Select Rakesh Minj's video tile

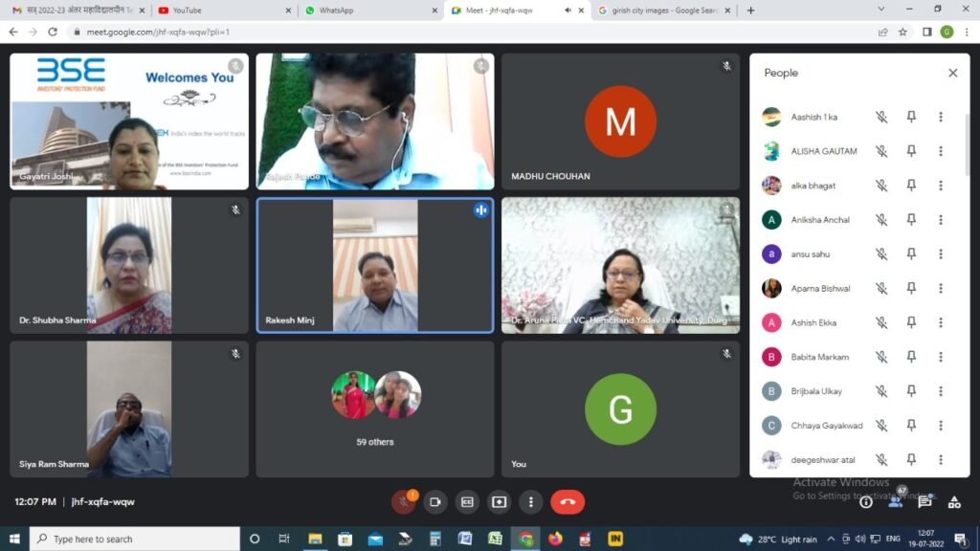pyautogui.click(x=375, y=266)
